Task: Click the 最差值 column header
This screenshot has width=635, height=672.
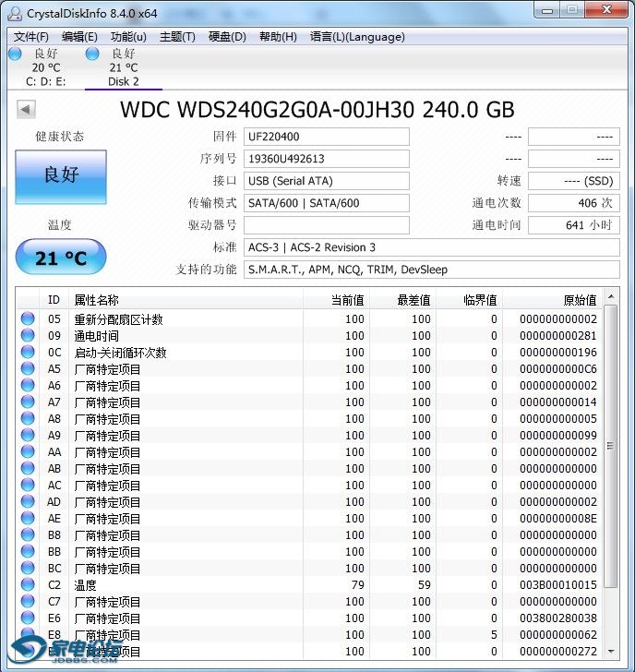Action: coord(402,300)
